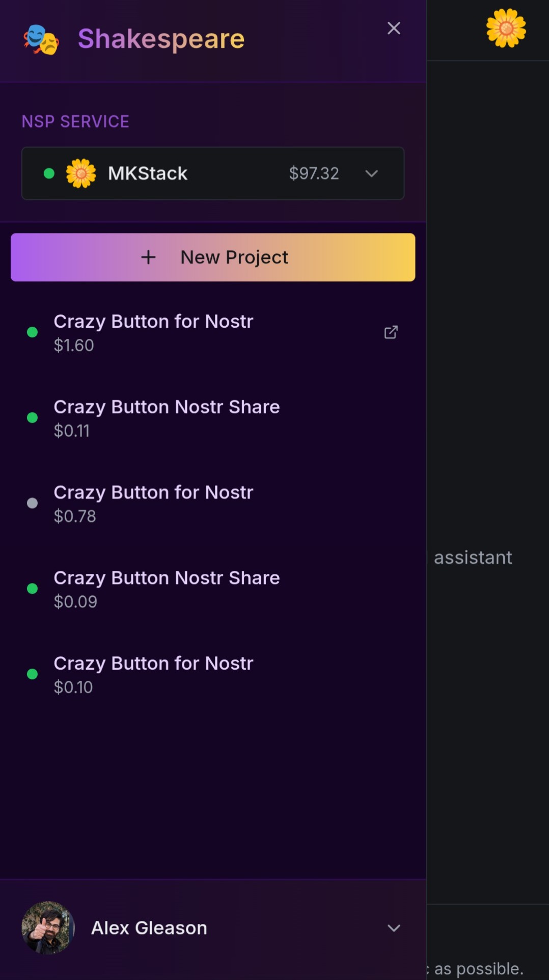Click Alex Gleason's profile avatar

point(48,928)
